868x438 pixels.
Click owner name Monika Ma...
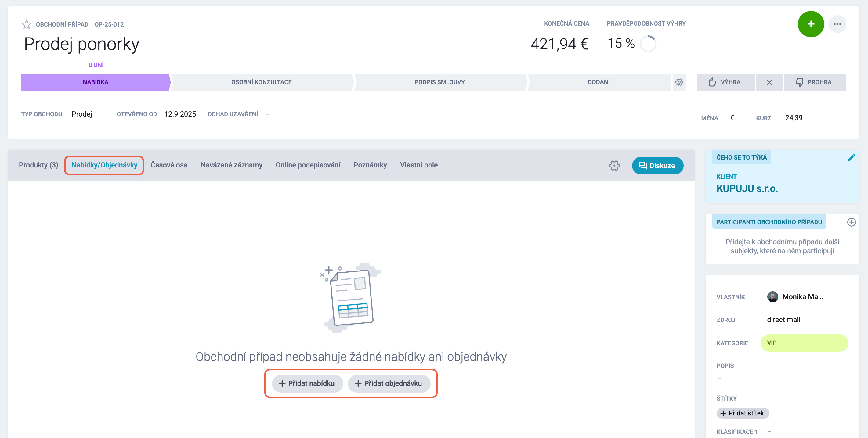point(802,296)
